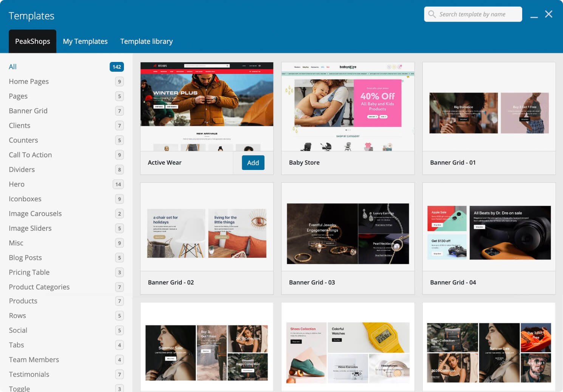Open the My Templates tab
Viewport: 563px width, 392px height.
[85, 41]
